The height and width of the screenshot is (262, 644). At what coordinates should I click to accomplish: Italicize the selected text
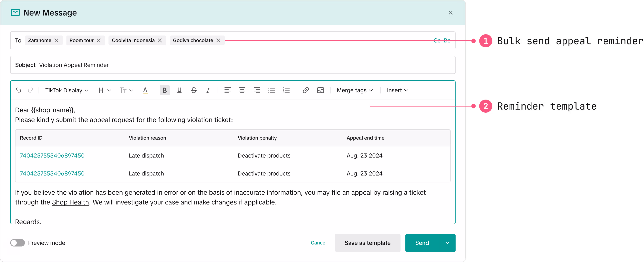[208, 90]
